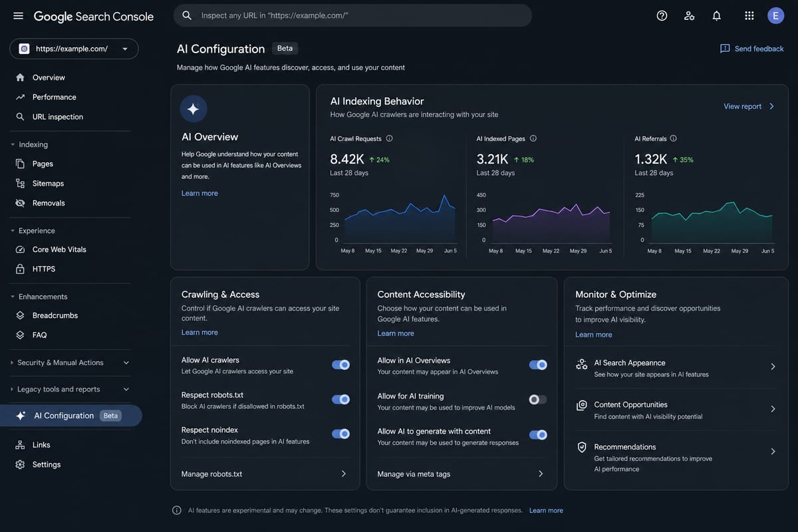
Task: Open Manage via meta tags row
Action: point(461,474)
